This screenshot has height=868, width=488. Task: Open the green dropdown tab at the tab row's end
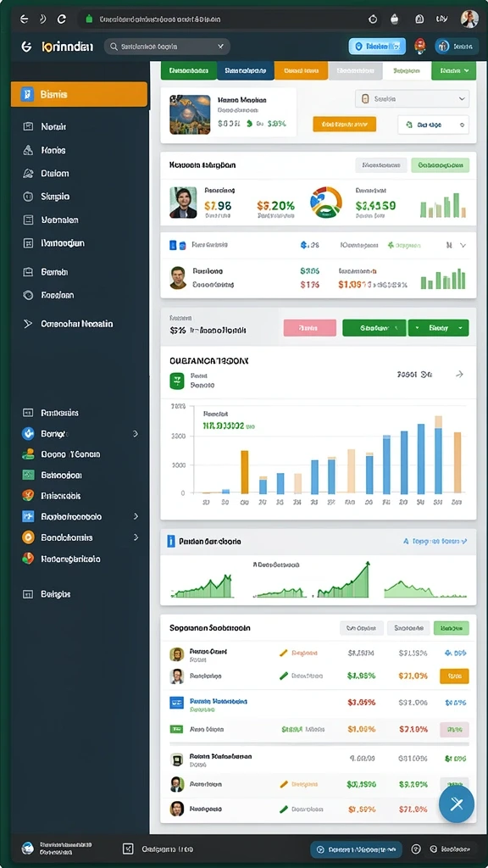pos(454,71)
